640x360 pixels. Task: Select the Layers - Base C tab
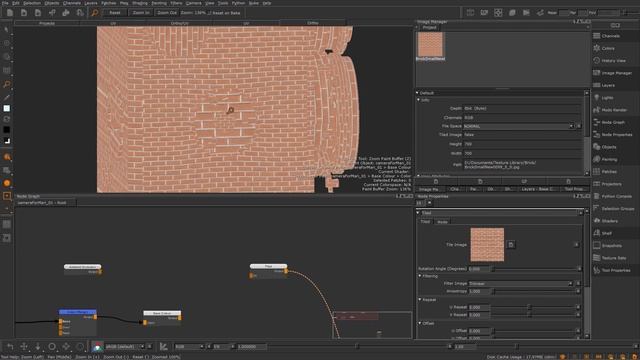click(537, 189)
